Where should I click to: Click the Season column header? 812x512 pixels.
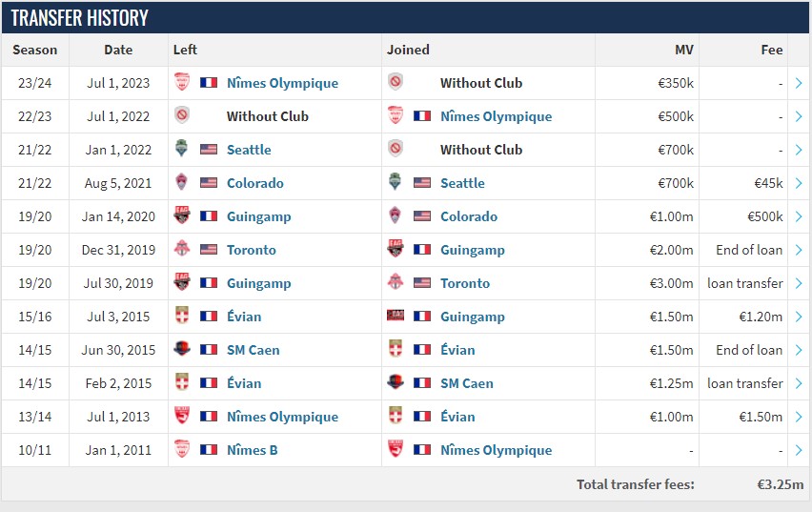(x=34, y=50)
